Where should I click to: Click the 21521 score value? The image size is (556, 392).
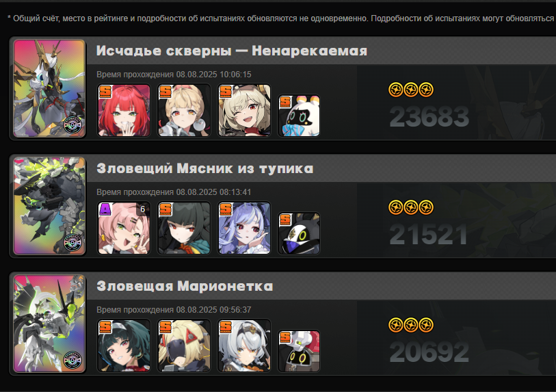coord(428,235)
